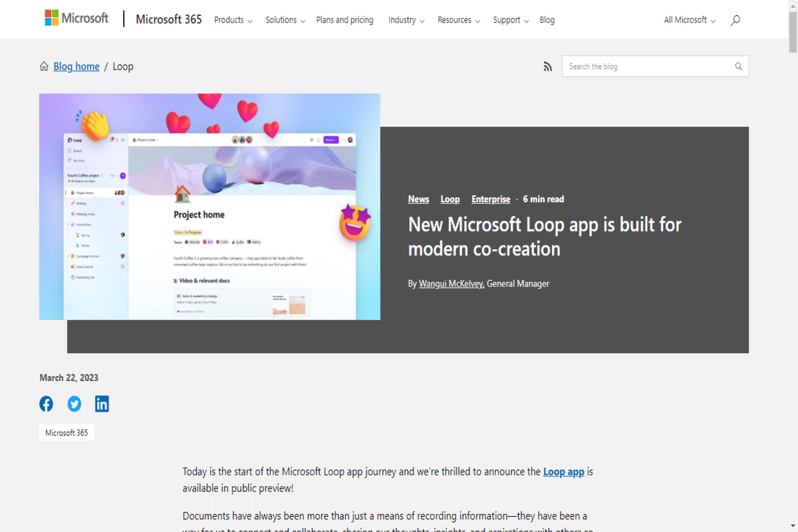798x532 pixels.
Task: Click the home icon in the breadcrumb
Action: pyautogui.click(x=43, y=66)
